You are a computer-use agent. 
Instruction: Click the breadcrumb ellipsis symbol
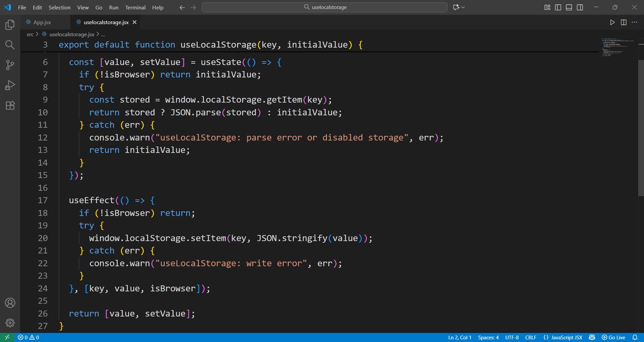pyautogui.click(x=104, y=34)
